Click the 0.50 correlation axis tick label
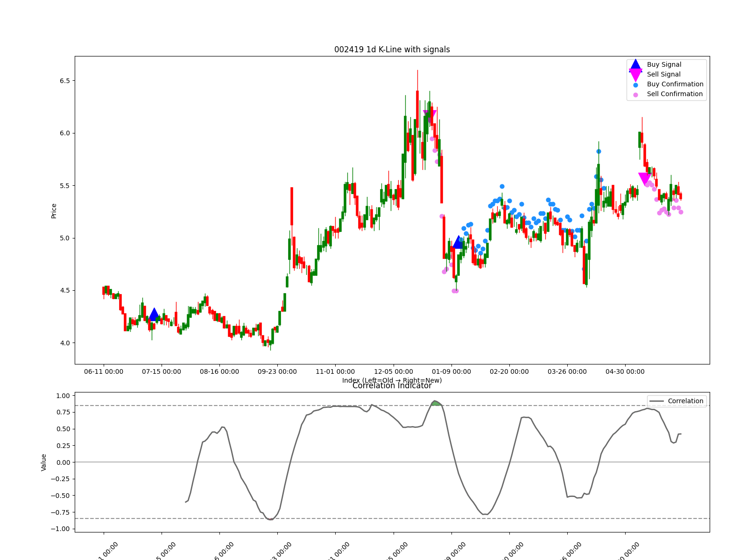This screenshot has width=747, height=560. (x=63, y=429)
